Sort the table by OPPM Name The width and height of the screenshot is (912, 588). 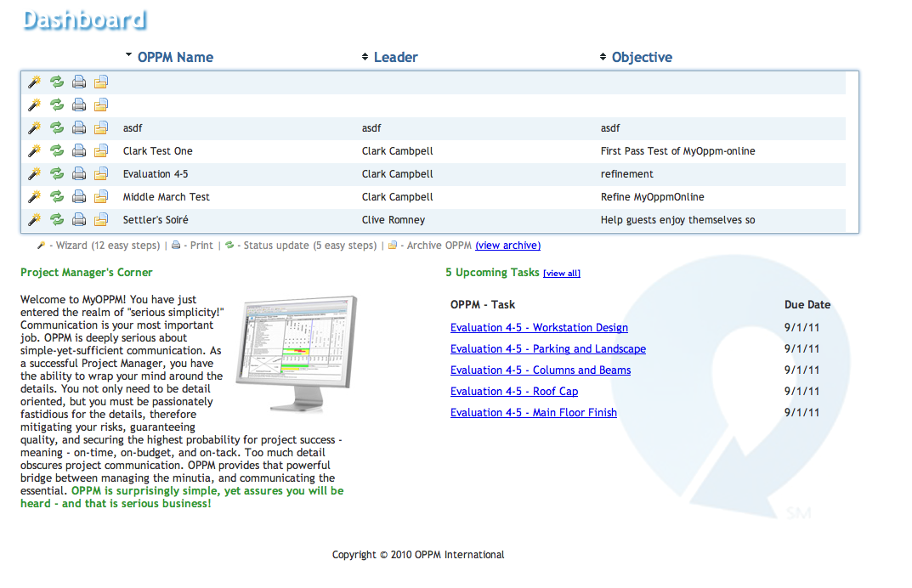(175, 57)
